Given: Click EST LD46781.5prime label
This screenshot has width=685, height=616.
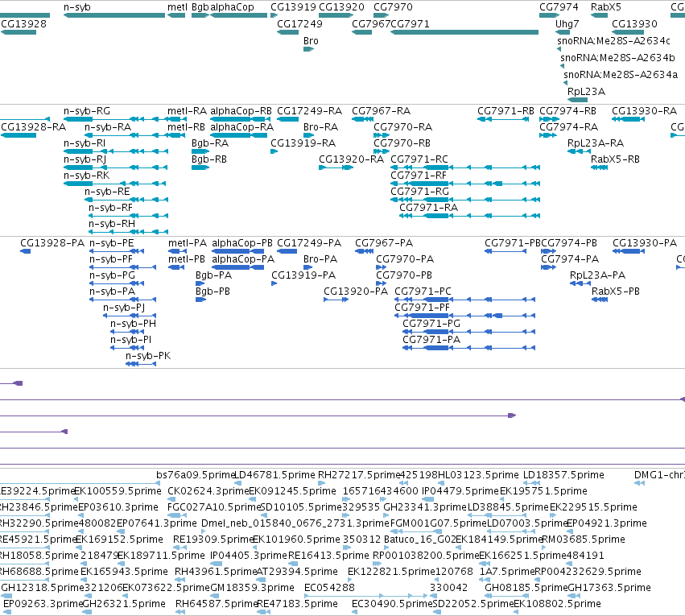Looking at the screenshot, I should point(274,475).
